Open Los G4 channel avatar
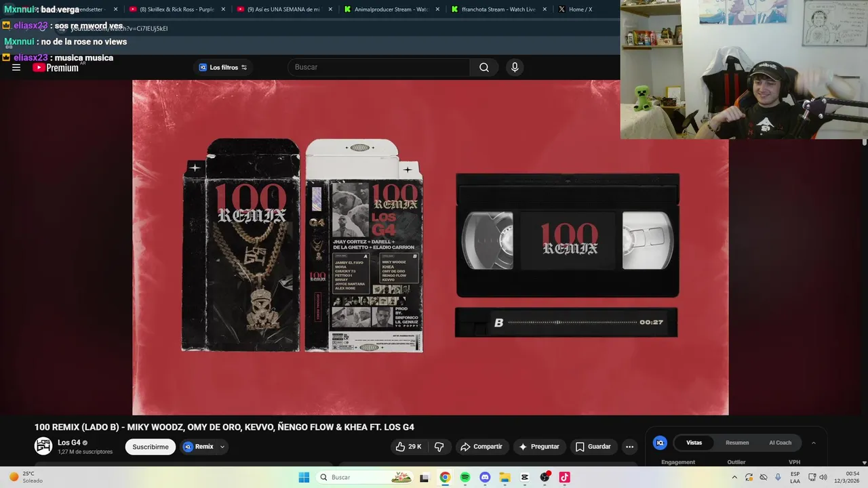The height and width of the screenshot is (488, 868). point(43,446)
